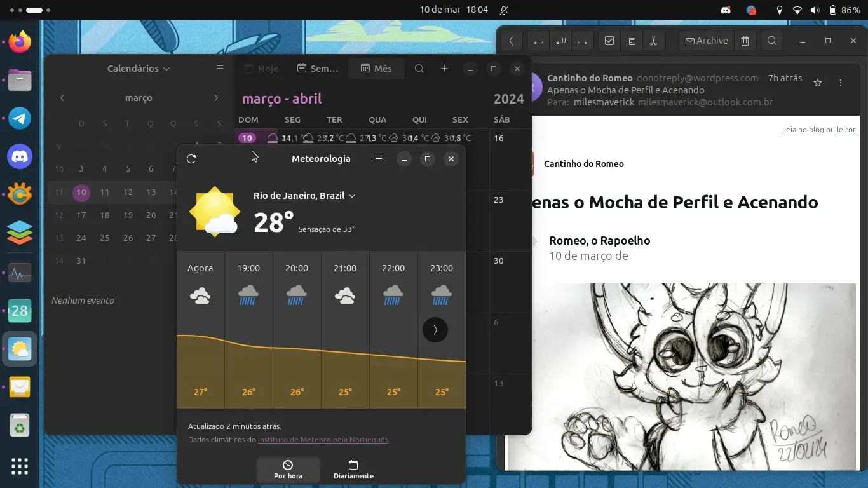Go to next month in mini calendar
868x488 pixels.
(x=216, y=98)
